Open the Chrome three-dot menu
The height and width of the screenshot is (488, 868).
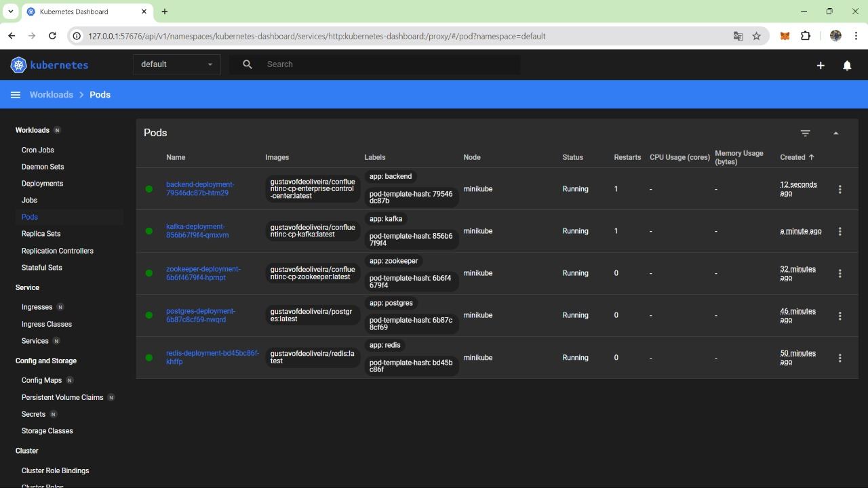[856, 36]
